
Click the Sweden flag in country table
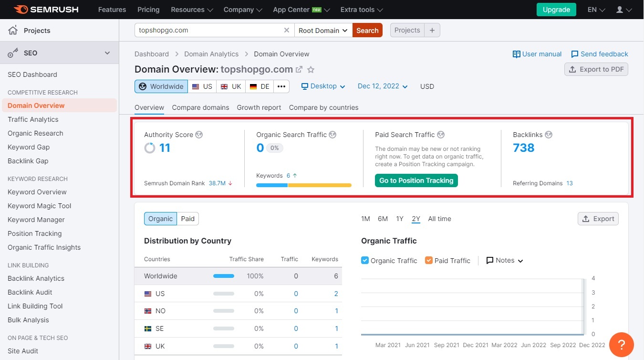point(148,328)
